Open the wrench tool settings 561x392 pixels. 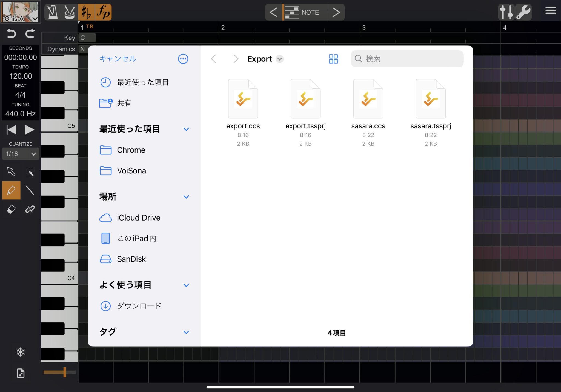coord(524,12)
